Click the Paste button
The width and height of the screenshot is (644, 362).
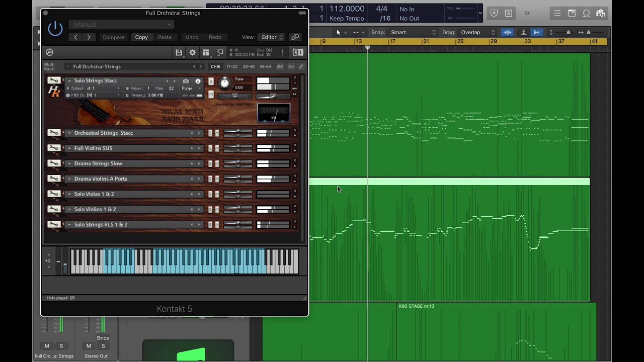(165, 37)
